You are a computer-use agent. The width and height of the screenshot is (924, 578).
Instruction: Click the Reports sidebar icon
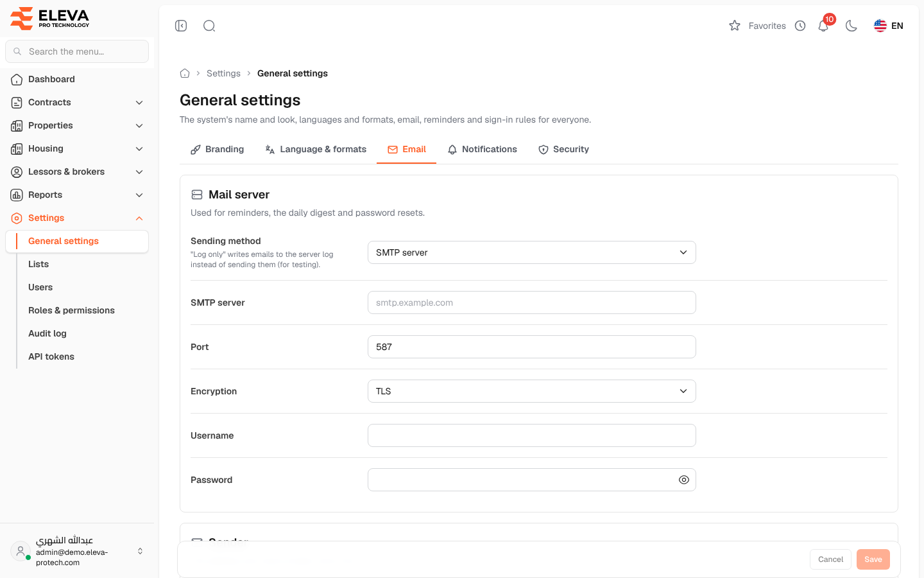17,195
